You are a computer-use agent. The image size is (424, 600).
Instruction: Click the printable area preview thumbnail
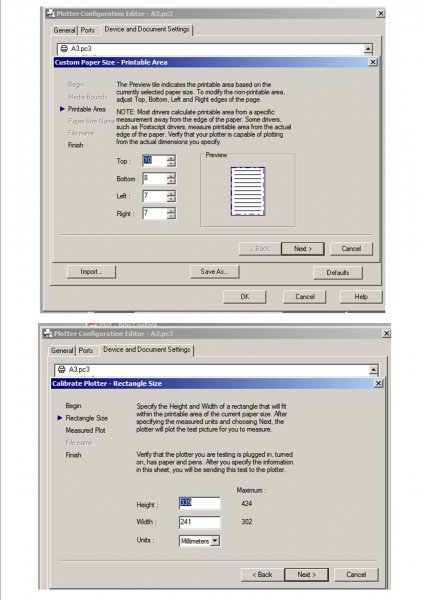click(x=248, y=191)
